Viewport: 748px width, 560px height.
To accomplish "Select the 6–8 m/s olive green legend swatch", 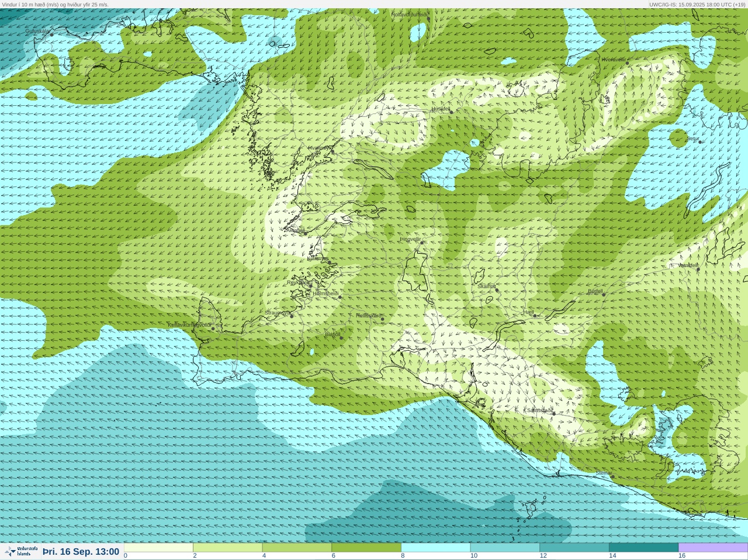I will tap(366, 548).
